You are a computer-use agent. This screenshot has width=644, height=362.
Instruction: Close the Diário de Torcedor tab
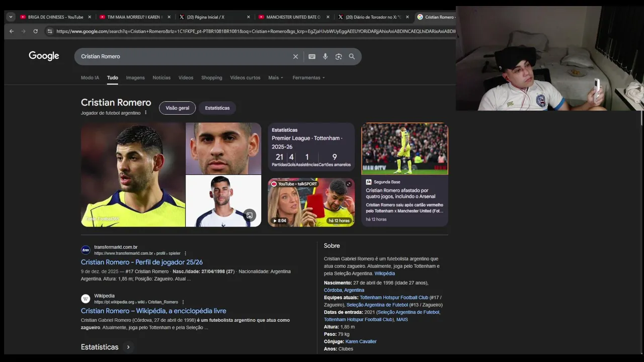408,17
